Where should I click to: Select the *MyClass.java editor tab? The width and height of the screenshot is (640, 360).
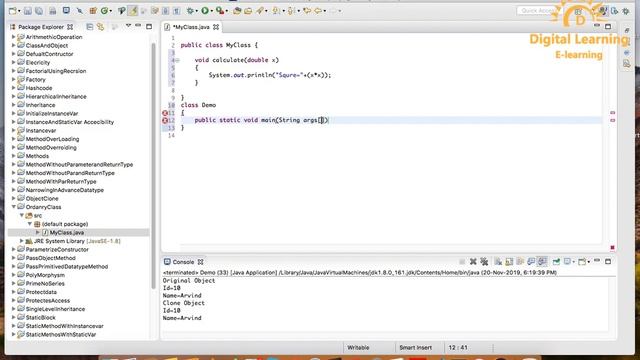(191, 27)
